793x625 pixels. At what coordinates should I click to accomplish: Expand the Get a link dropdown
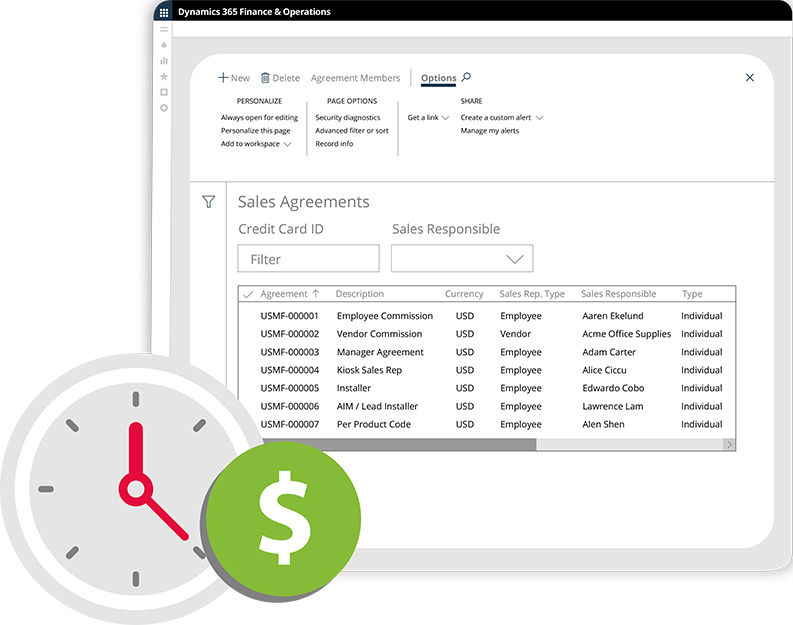click(x=428, y=117)
